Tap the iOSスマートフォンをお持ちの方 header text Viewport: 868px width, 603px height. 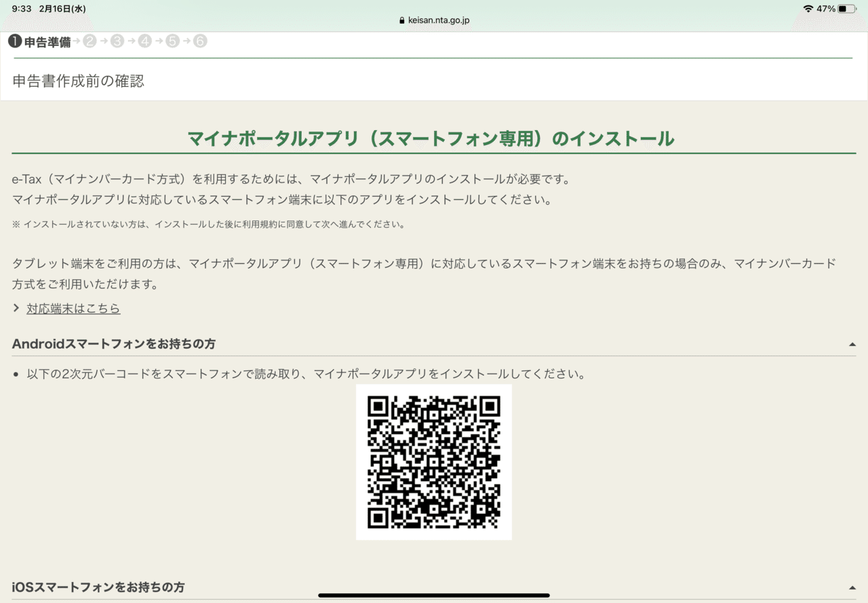click(x=98, y=587)
